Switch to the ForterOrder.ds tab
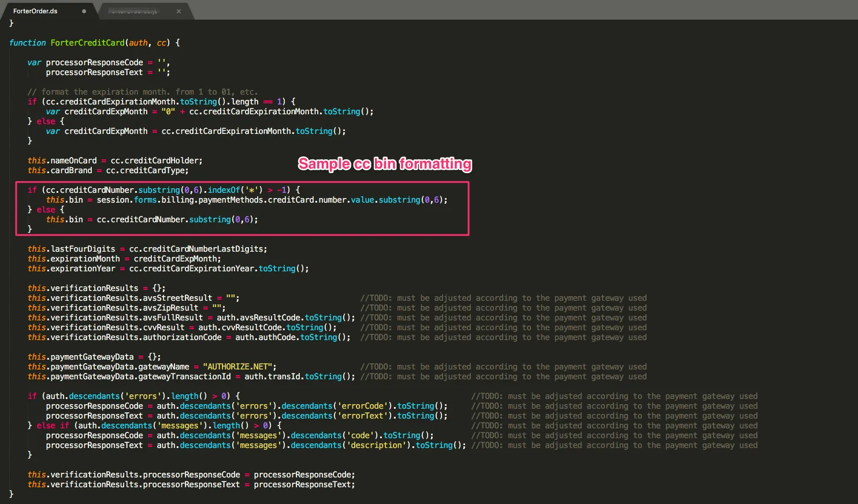This screenshot has width=858, height=504. coord(35,11)
